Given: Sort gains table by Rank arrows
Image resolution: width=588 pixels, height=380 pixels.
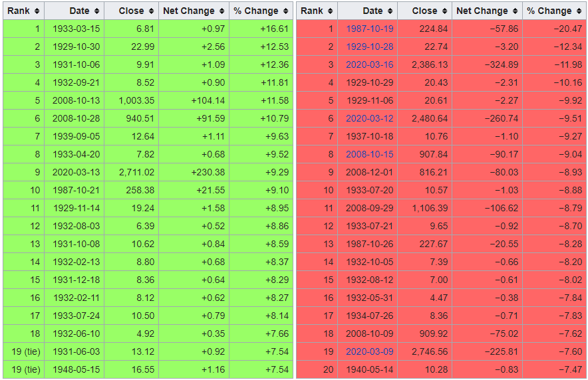Looking at the screenshot, I should (x=37, y=11).
